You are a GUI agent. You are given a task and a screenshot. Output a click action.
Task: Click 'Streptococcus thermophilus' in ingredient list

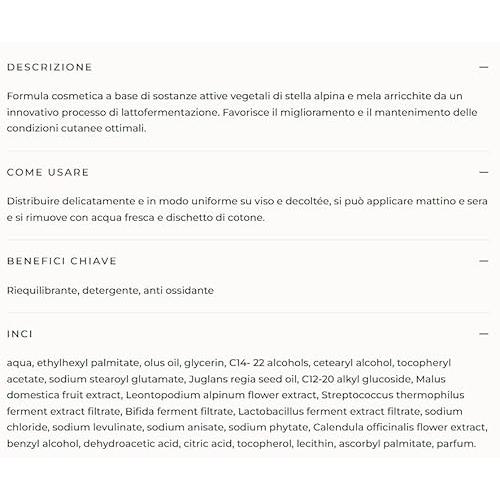[393, 395]
